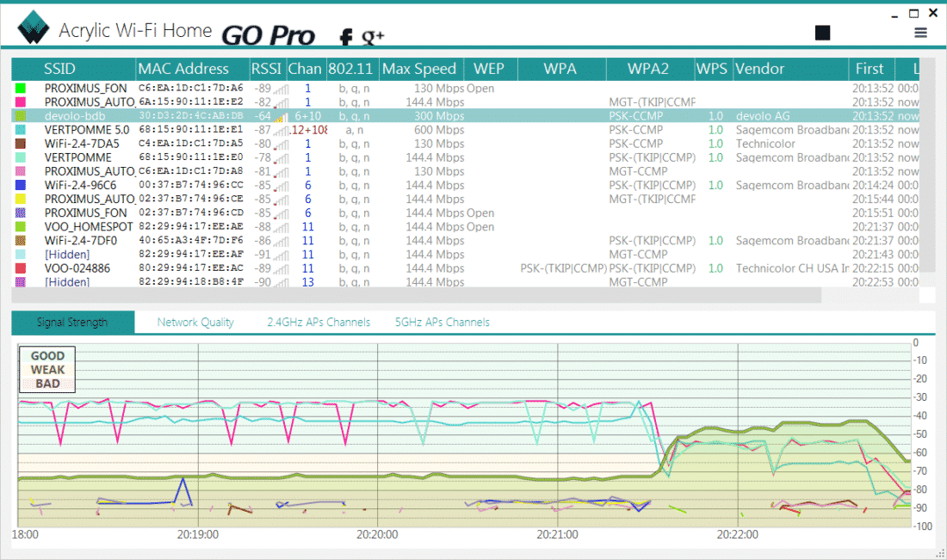Sort by the MAC Address column header
Screen dimensions: 947x560
coord(193,69)
